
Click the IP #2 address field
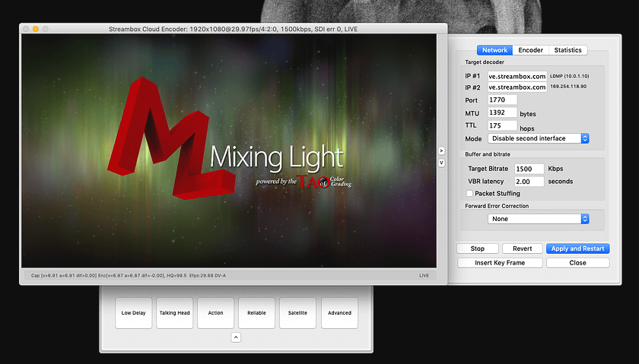coord(517,87)
